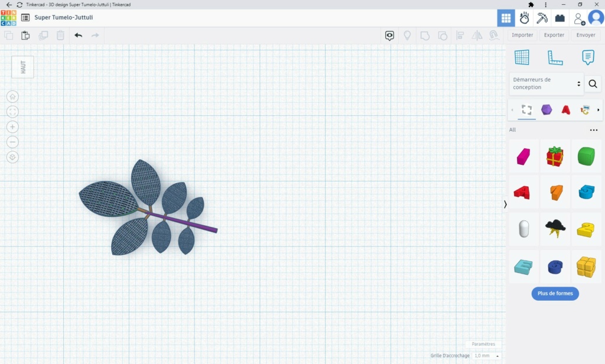This screenshot has height=364, width=605.
Task: Click the Delete trash icon
Action: pyautogui.click(x=61, y=35)
